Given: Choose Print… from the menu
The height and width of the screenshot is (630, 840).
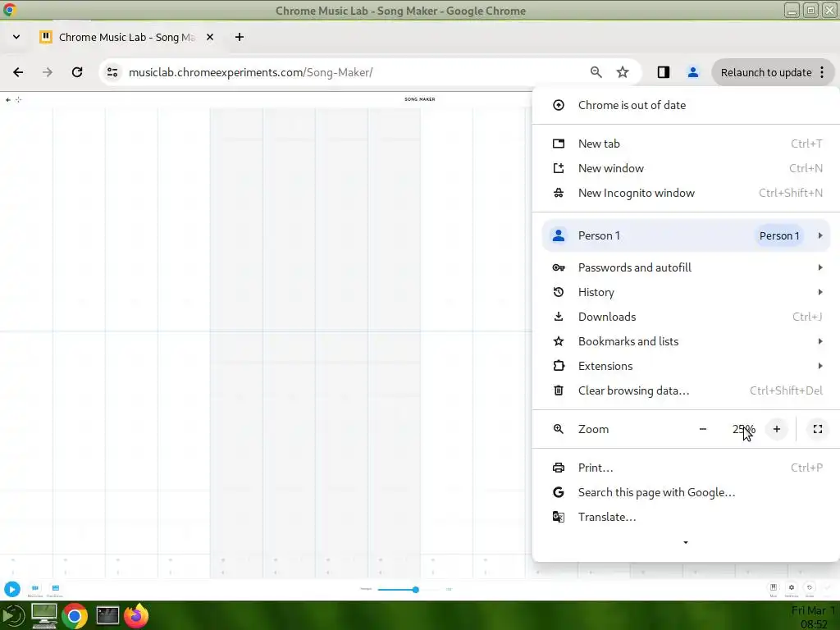Looking at the screenshot, I should pos(686,468).
